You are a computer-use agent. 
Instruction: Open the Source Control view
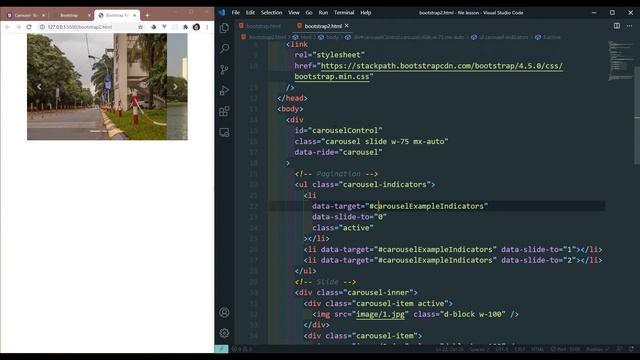point(224,69)
